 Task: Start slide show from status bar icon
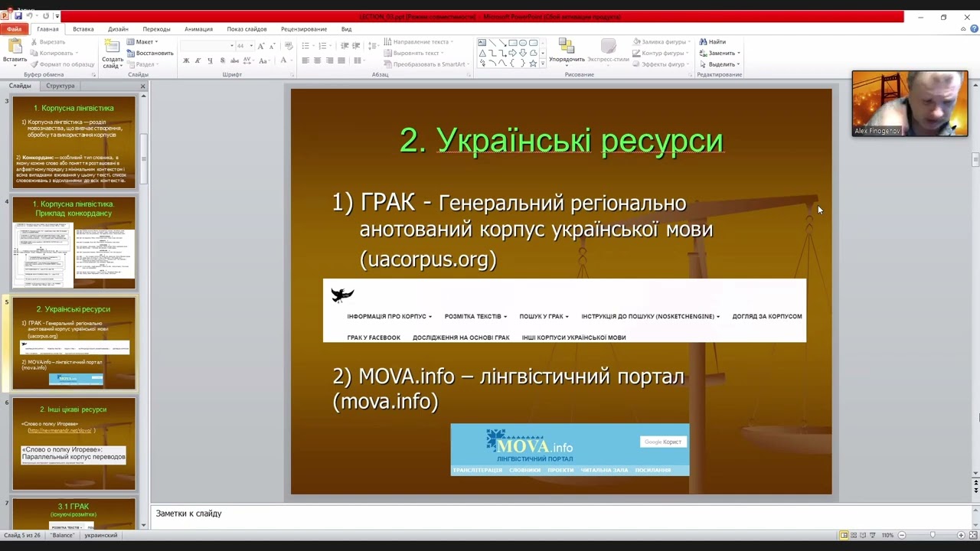(x=872, y=536)
